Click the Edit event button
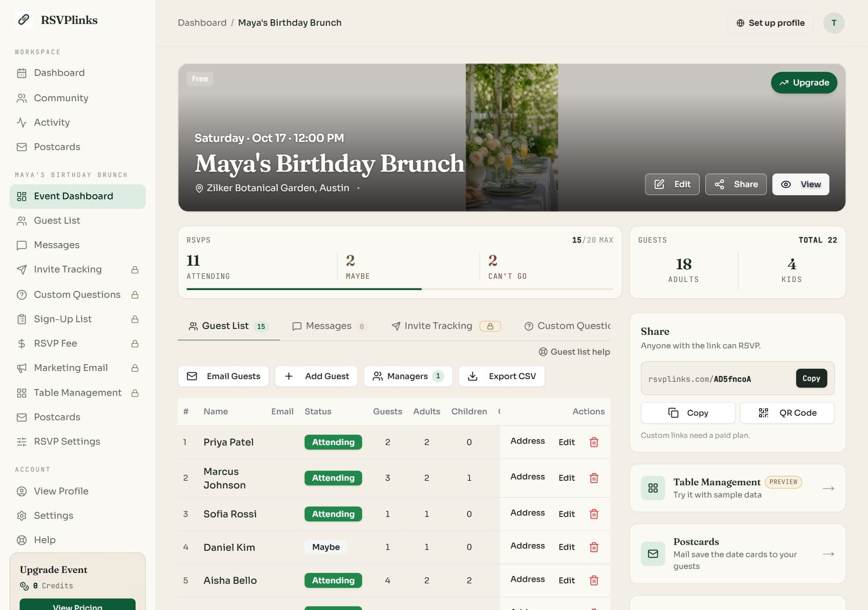 (x=672, y=184)
